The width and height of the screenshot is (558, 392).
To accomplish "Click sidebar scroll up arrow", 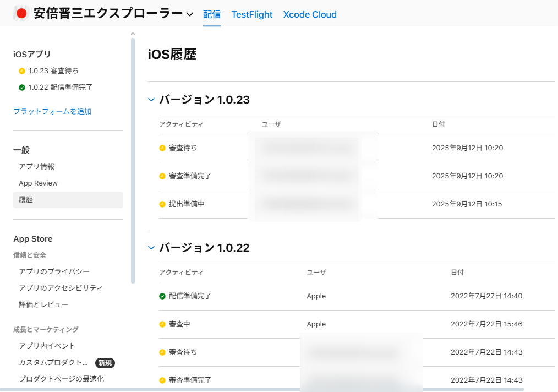I will click(x=133, y=34).
